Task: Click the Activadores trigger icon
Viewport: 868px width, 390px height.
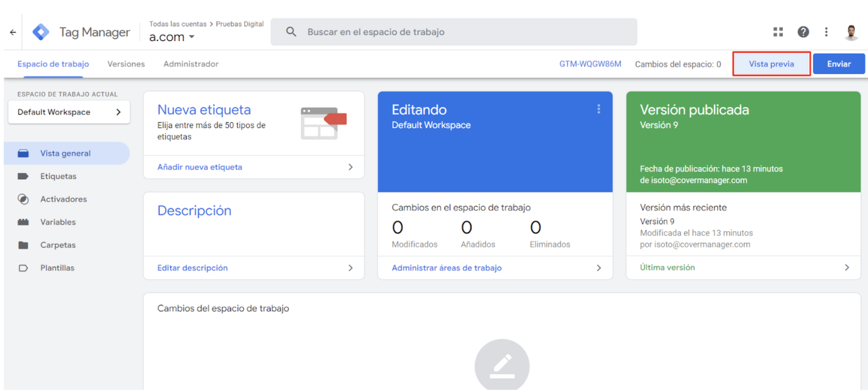Action: click(23, 199)
